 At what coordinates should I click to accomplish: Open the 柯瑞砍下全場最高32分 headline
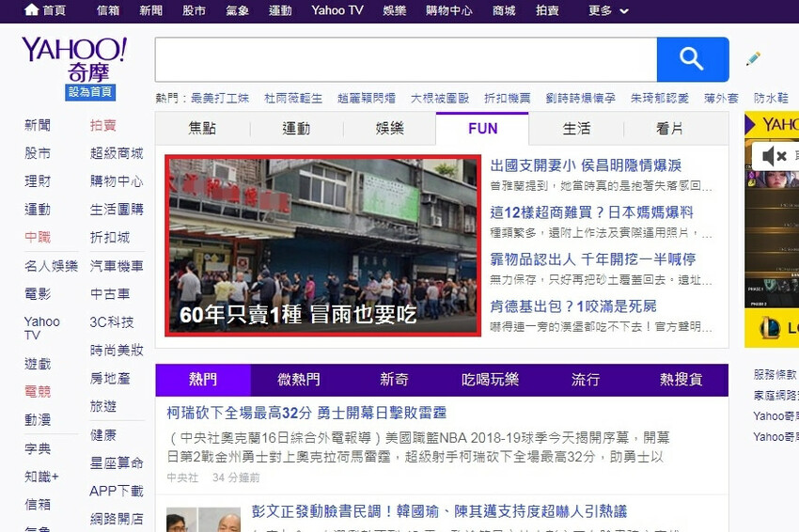[306, 413]
